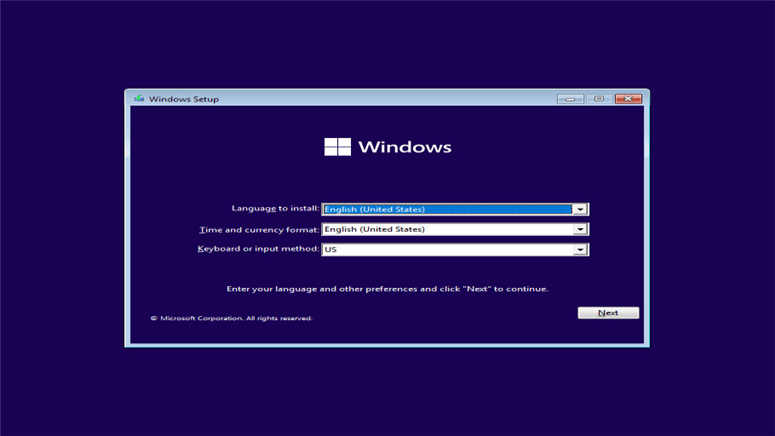Image resolution: width=775 pixels, height=436 pixels.
Task: Click the 'Language to install:' label
Action: point(275,209)
